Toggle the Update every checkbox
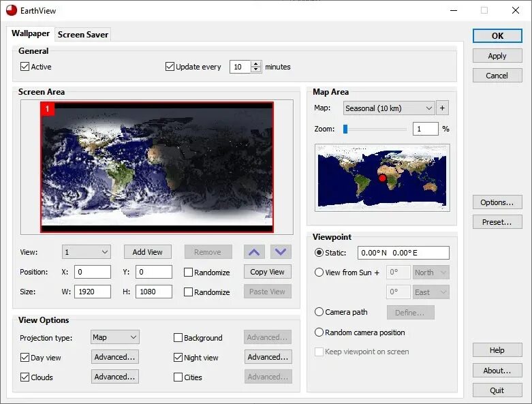This screenshot has height=404, width=532. pyautogui.click(x=170, y=67)
